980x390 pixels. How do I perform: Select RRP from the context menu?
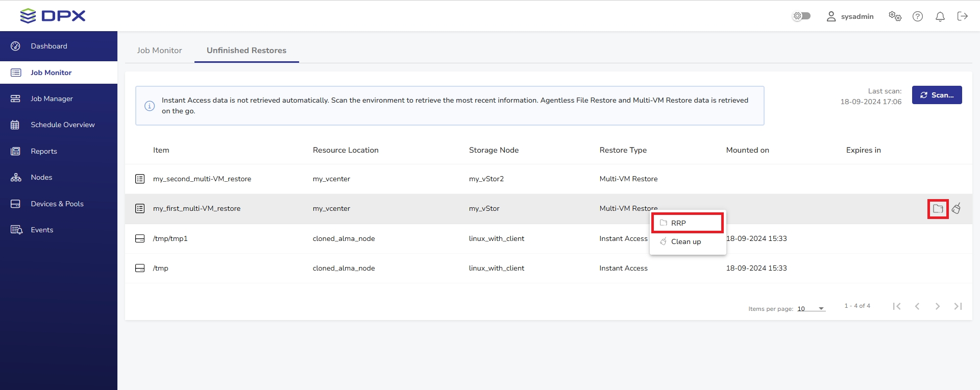click(687, 223)
